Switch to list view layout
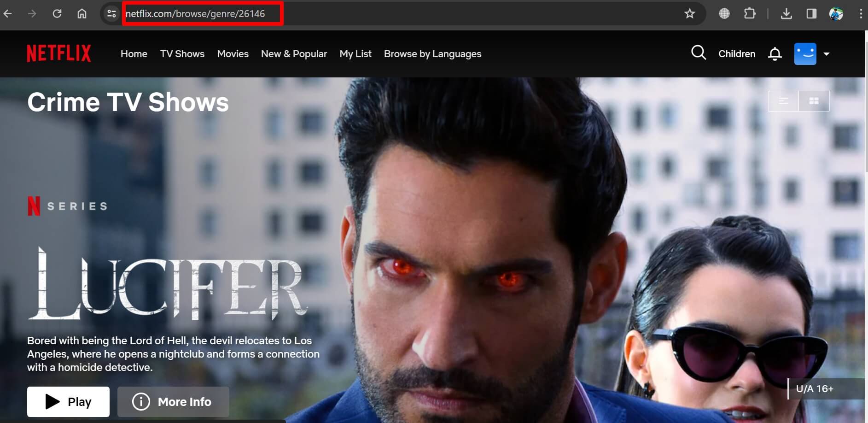This screenshot has width=868, height=423. tap(784, 101)
